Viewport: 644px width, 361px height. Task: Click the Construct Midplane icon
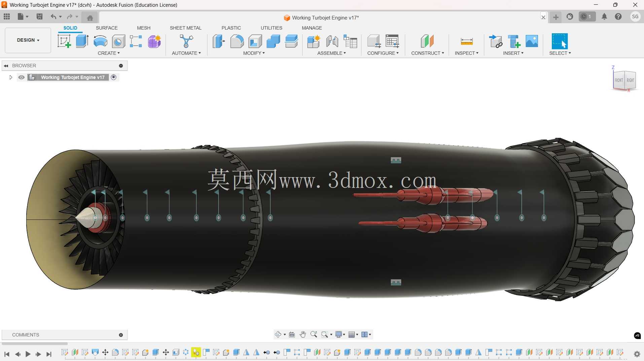[x=427, y=41]
